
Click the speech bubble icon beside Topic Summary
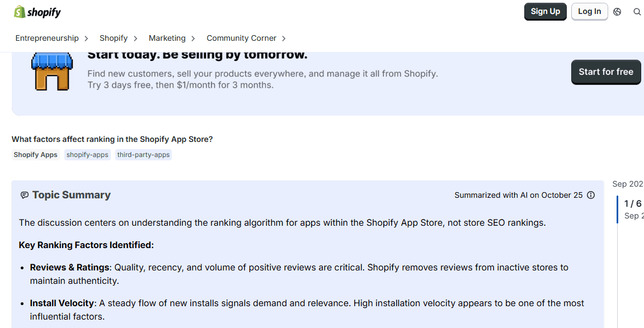25,194
